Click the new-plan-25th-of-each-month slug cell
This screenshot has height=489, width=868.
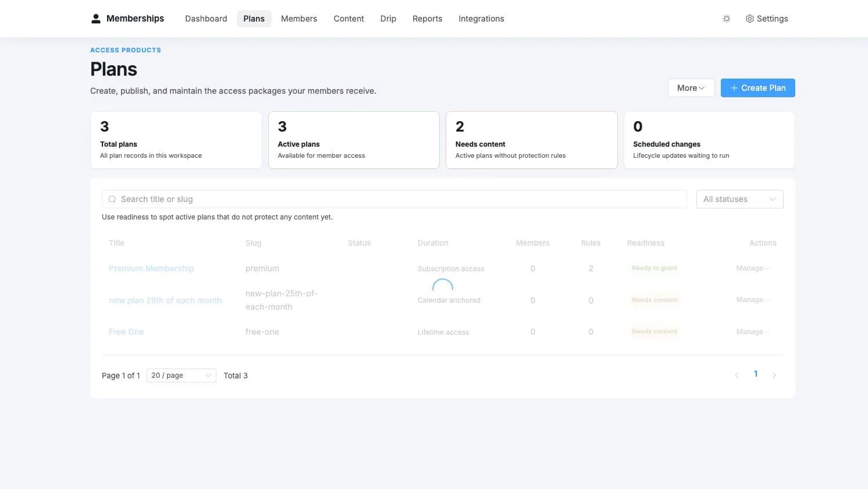282,300
